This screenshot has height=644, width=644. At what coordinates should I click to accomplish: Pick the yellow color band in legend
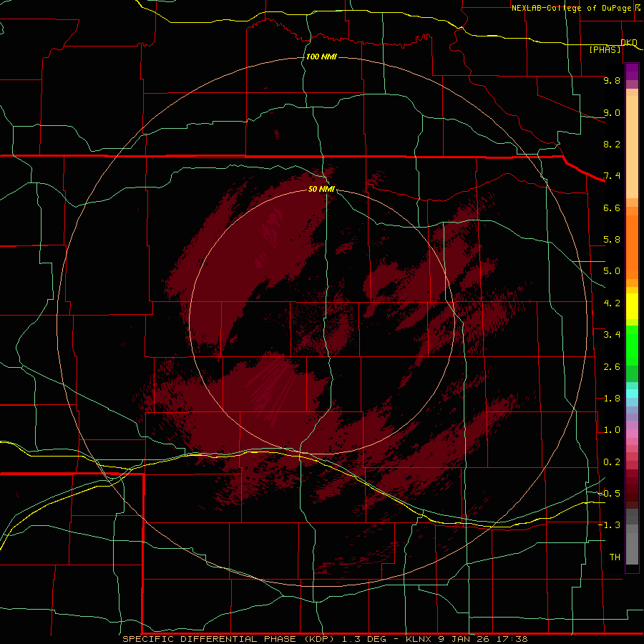pyautogui.click(x=632, y=306)
